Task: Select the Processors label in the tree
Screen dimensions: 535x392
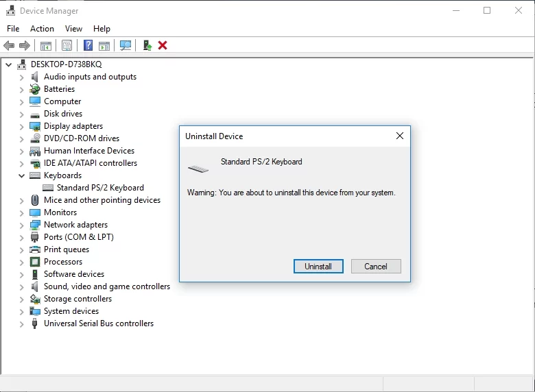Action: tap(63, 262)
